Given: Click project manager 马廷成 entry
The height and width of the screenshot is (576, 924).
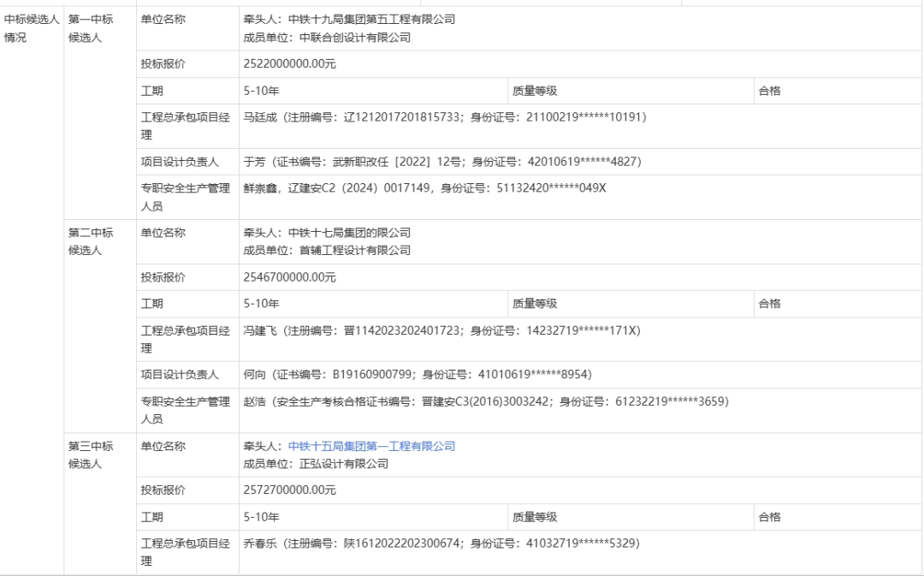Looking at the screenshot, I should (x=445, y=117).
